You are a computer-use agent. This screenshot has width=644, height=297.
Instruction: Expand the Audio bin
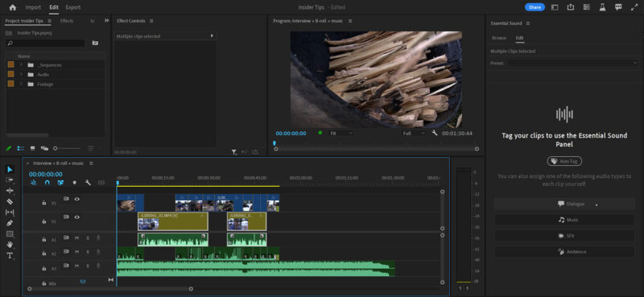coord(21,74)
